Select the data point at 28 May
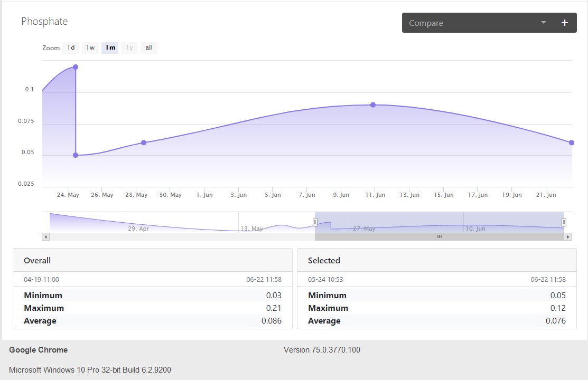Image resolution: width=588 pixels, height=380 pixels. pyautogui.click(x=144, y=143)
